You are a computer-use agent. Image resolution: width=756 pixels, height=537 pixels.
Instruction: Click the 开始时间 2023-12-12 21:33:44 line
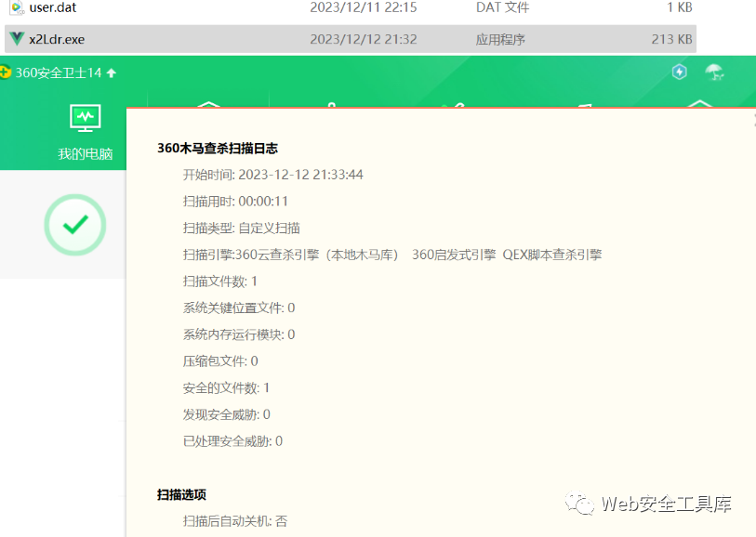pos(272,175)
